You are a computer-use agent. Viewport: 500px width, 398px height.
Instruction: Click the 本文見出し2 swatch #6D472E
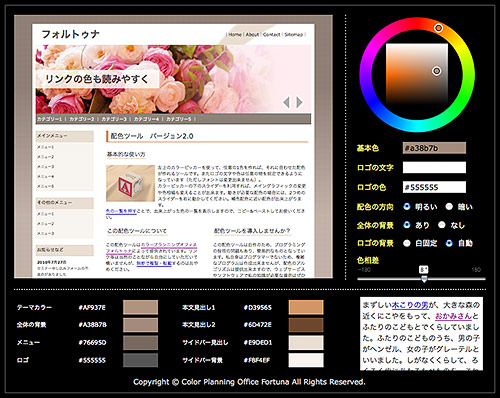click(306, 325)
